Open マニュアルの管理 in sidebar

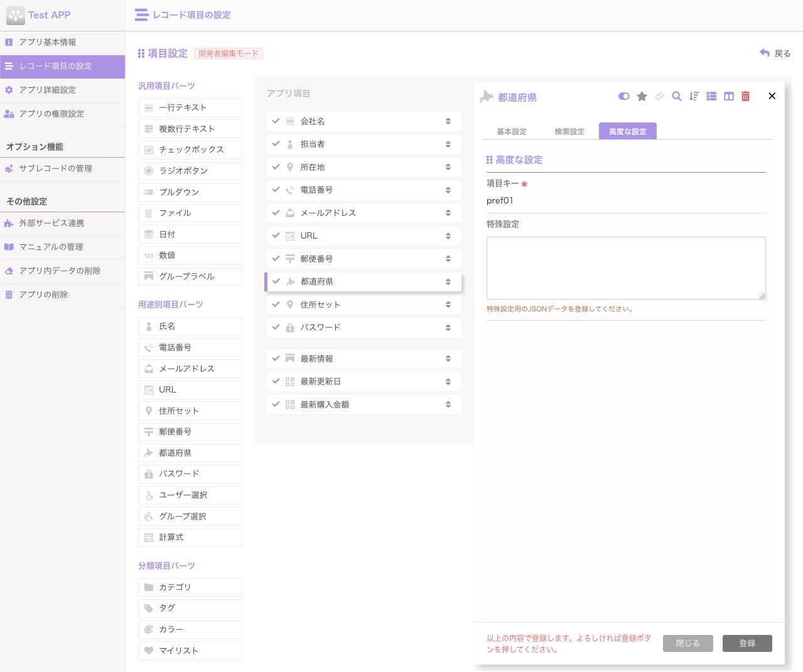(x=62, y=247)
